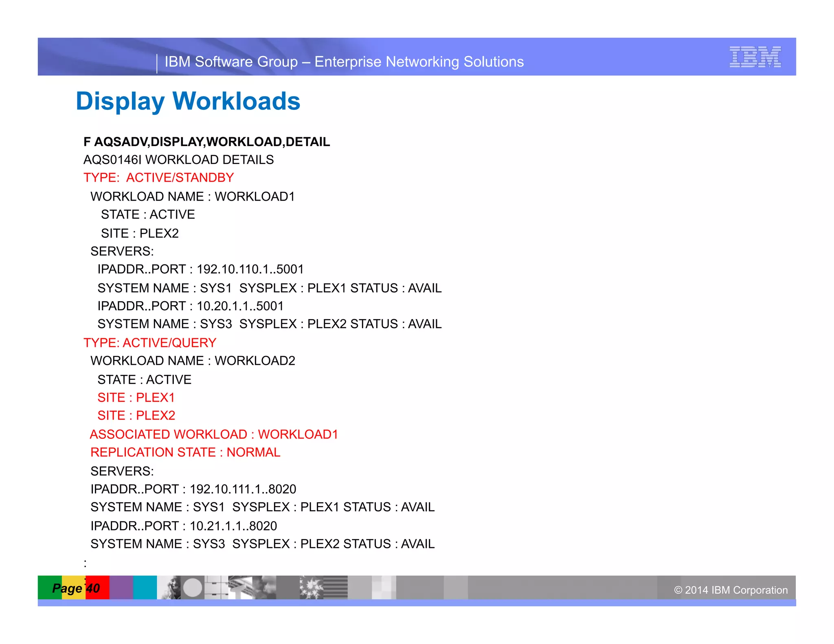
Task: Click the purple footer color square
Action: pos(121,587)
